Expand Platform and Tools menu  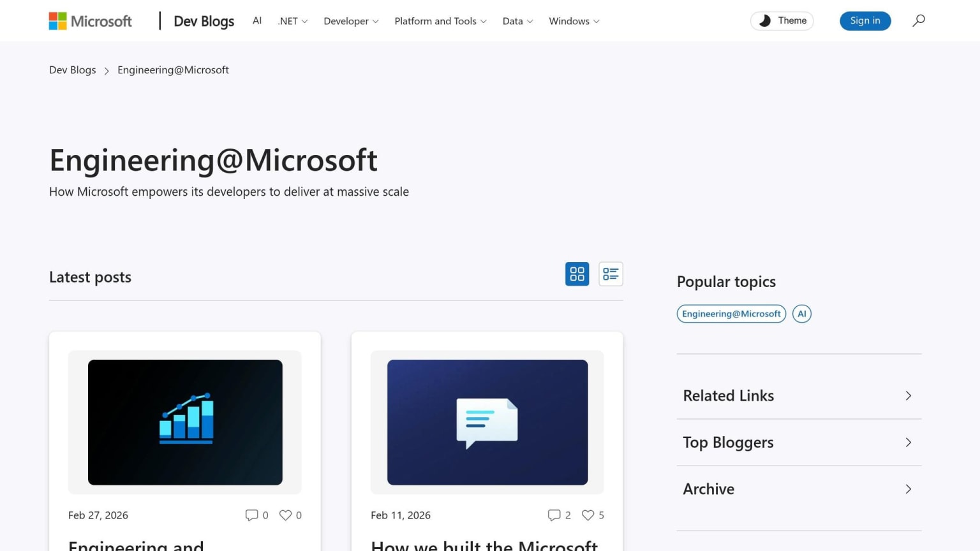(440, 21)
